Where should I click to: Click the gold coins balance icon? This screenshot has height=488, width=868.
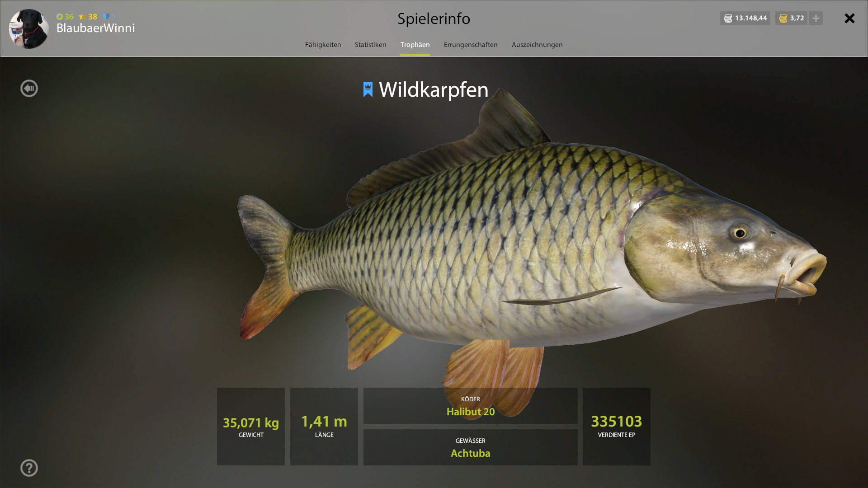783,18
